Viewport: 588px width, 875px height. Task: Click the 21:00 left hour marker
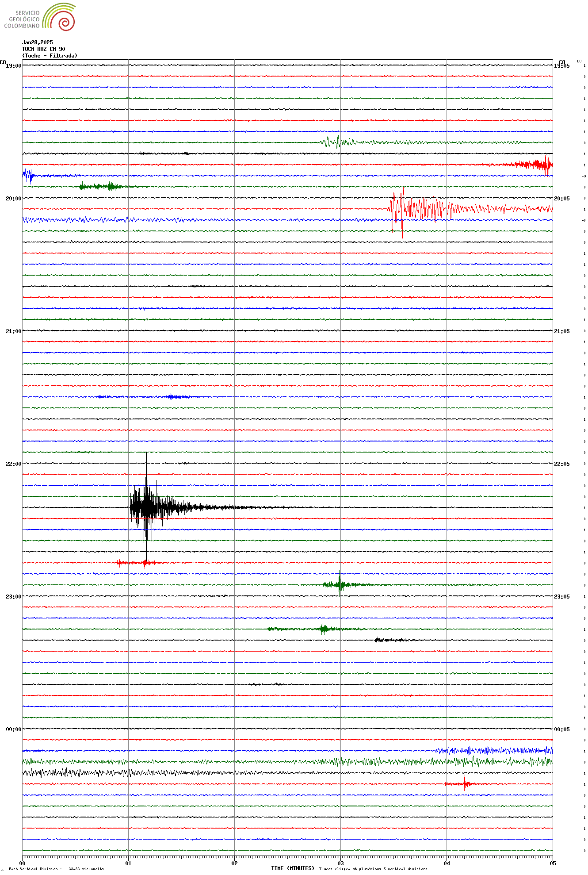[x=13, y=331]
